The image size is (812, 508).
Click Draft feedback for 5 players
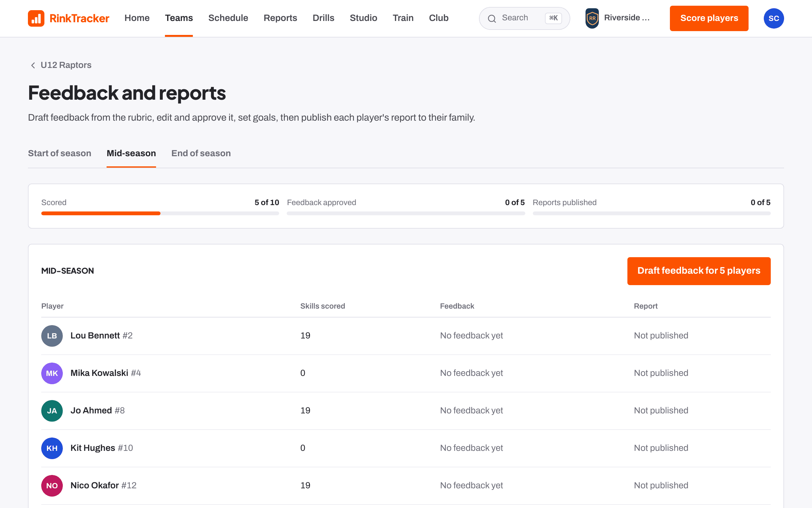pyautogui.click(x=699, y=271)
